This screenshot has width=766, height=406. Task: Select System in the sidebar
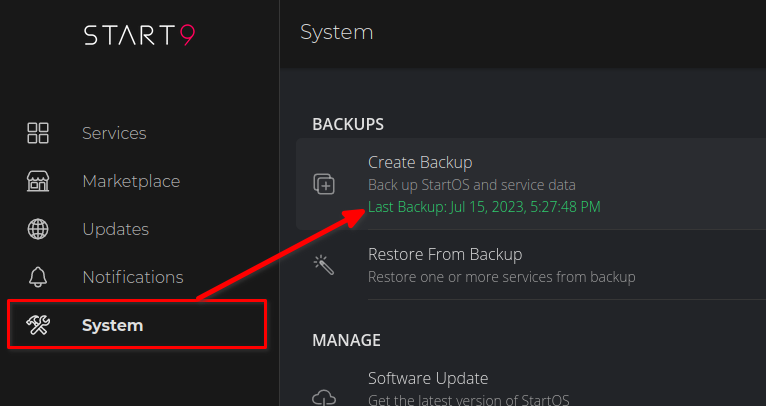pyautogui.click(x=112, y=325)
